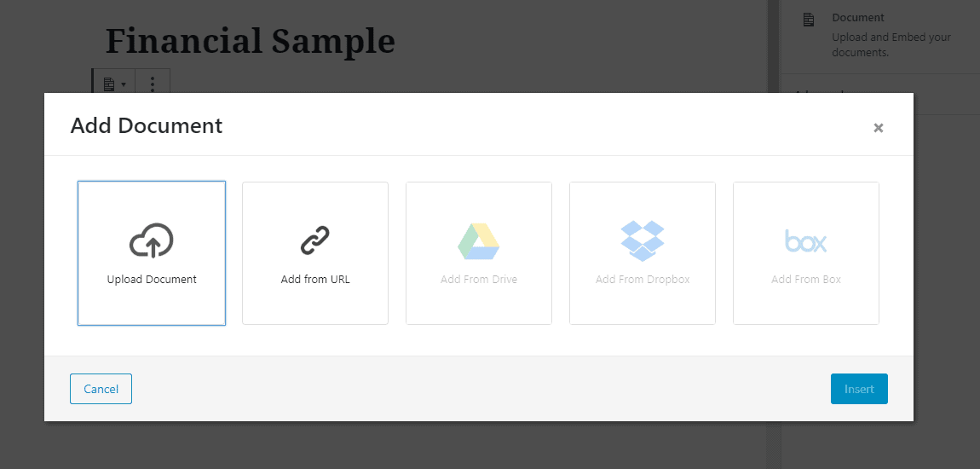Open the three-dot block options menu
This screenshot has height=469, width=980.
(153, 84)
